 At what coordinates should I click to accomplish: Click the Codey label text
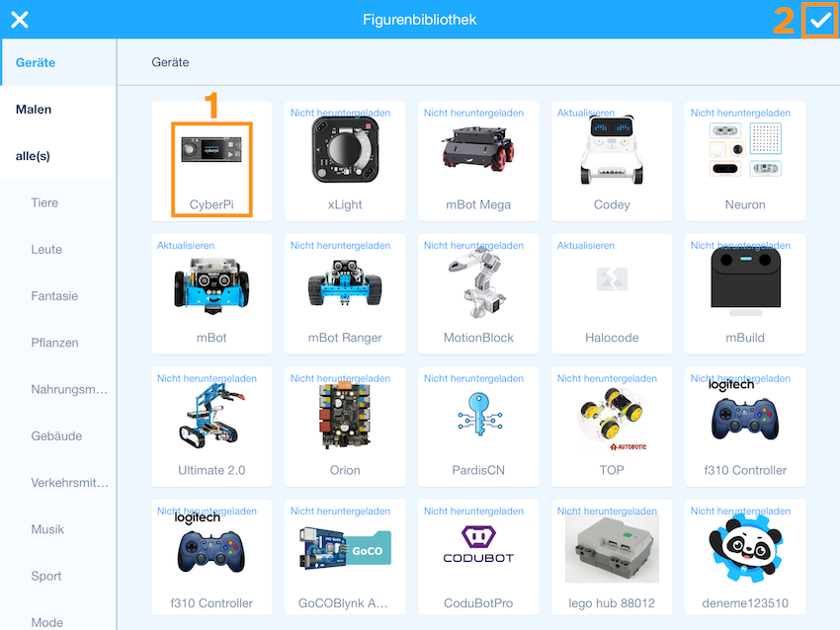pos(612,204)
